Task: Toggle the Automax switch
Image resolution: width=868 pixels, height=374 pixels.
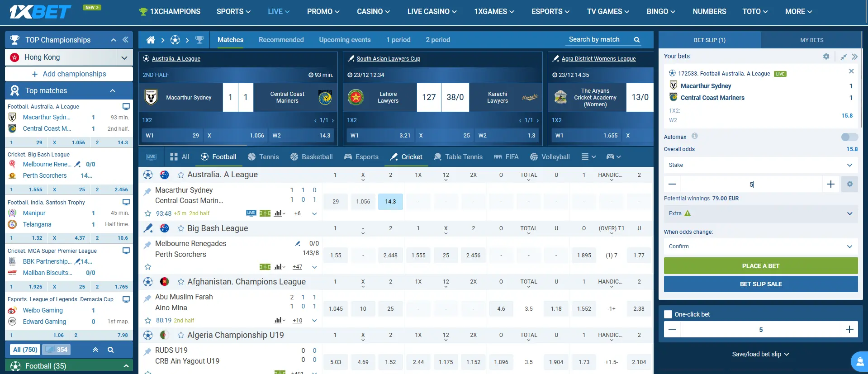Action: [x=849, y=137]
